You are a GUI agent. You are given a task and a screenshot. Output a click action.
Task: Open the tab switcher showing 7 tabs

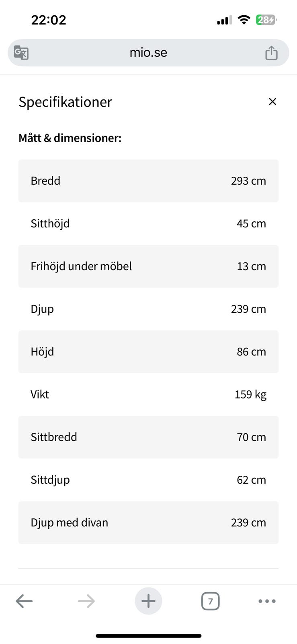(x=210, y=601)
